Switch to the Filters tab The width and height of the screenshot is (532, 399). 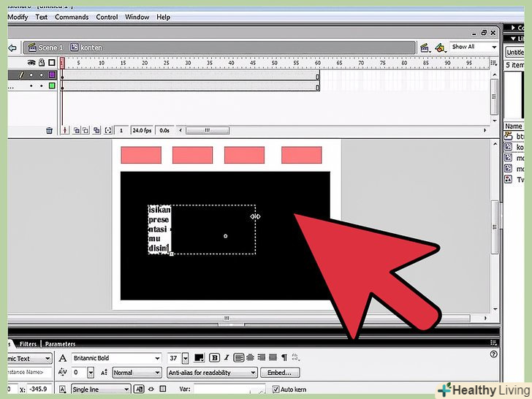[28, 344]
